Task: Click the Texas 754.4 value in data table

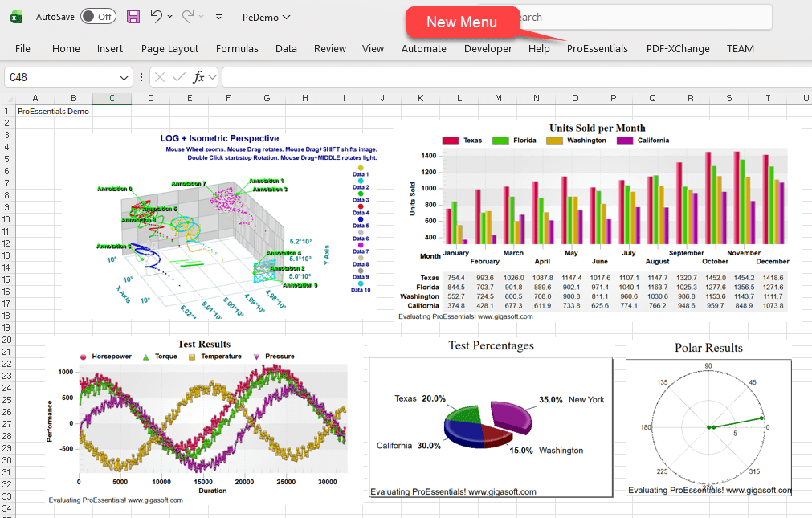Action: (x=456, y=278)
